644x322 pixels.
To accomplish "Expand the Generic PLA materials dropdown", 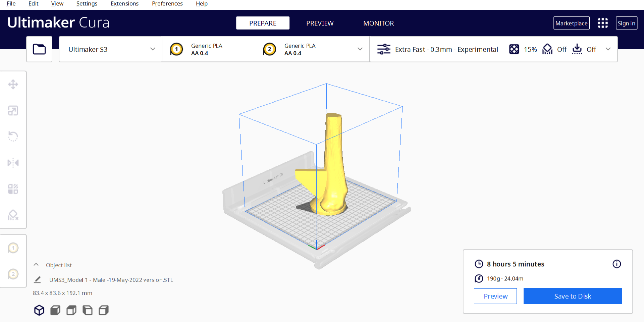I will tap(360, 49).
